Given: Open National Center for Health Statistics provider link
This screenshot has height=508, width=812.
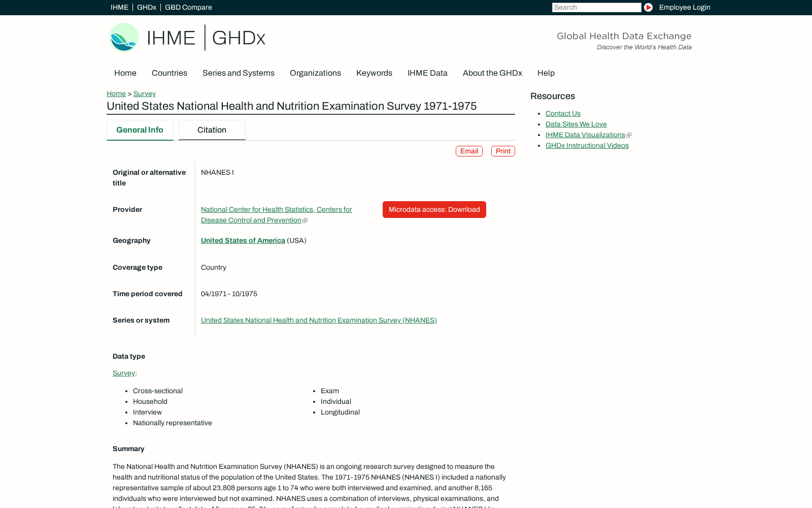Looking at the screenshot, I should click(277, 215).
